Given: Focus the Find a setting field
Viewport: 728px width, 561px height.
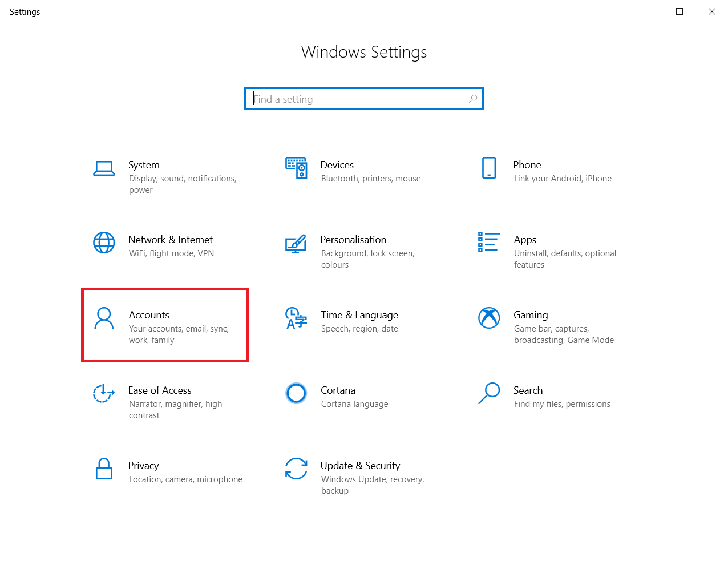Looking at the screenshot, I should (x=364, y=99).
